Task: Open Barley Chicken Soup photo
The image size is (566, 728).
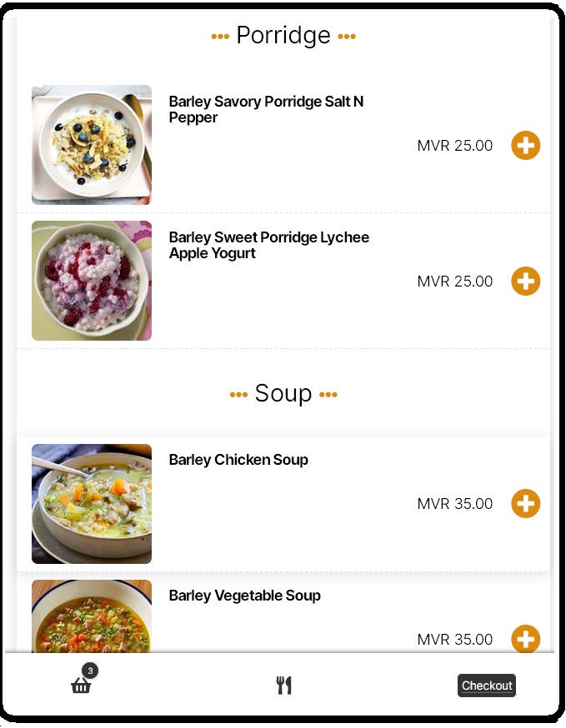Action: pyautogui.click(x=92, y=504)
